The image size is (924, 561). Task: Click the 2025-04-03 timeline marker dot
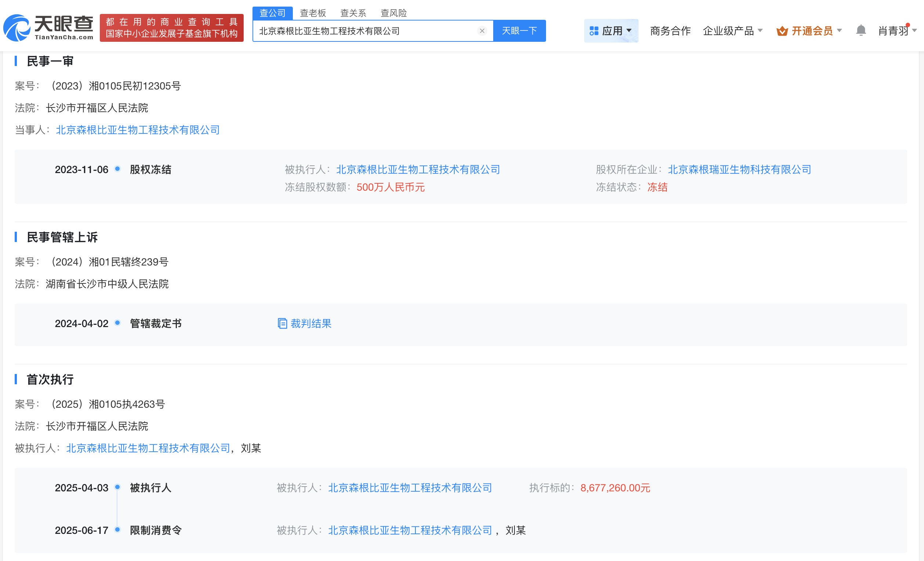pyautogui.click(x=117, y=487)
